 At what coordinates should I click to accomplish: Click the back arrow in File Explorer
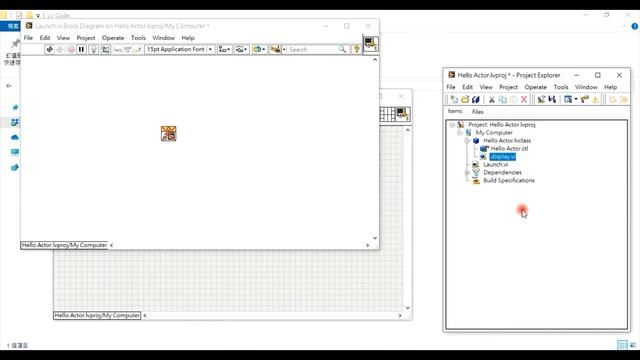[9, 86]
